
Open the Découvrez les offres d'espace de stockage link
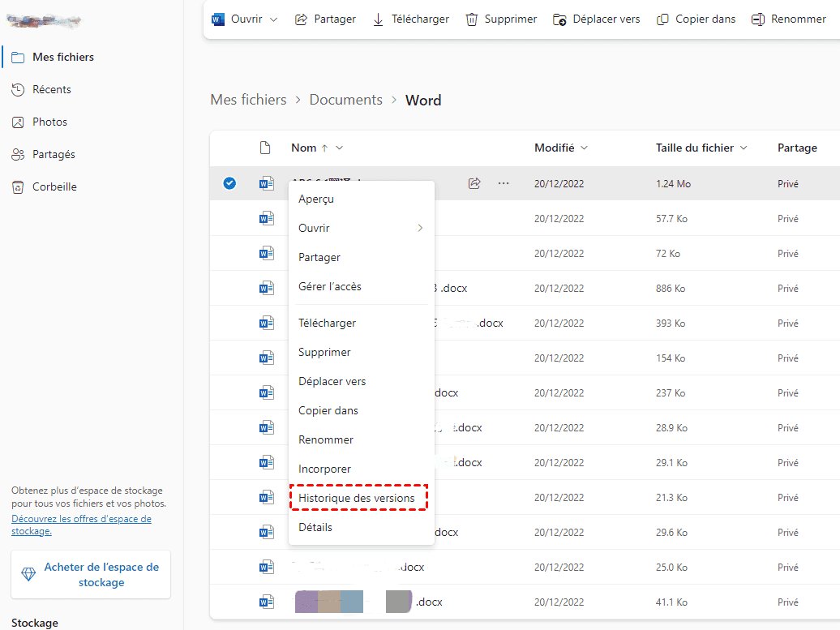(81, 525)
